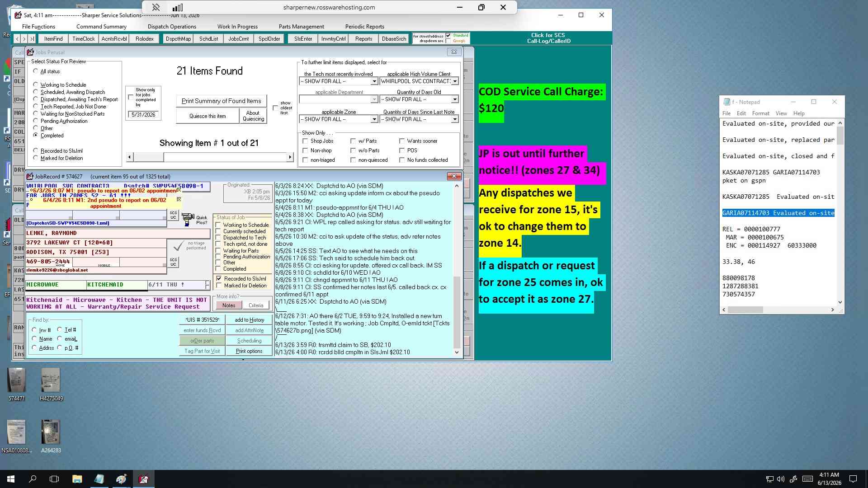The height and width of the screenshot is (488, 868).
Task: Expand the Tech most recently involved dropdown
Action: 374,81
